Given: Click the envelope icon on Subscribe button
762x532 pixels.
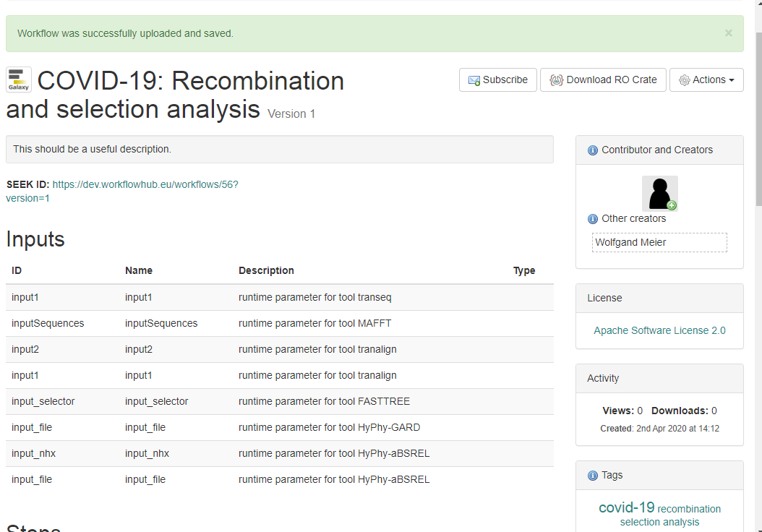Looking at the screenshot, I should (474, 80).
